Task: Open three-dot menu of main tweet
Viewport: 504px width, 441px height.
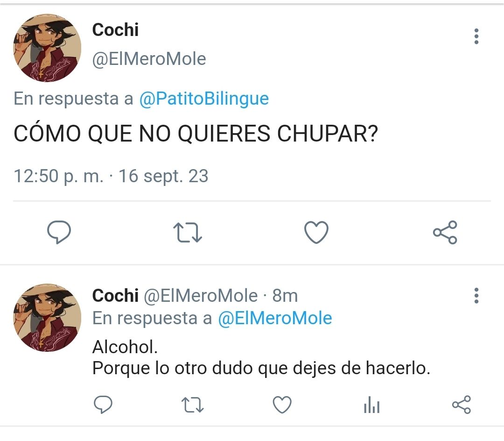Action: (x=476, y=36)
